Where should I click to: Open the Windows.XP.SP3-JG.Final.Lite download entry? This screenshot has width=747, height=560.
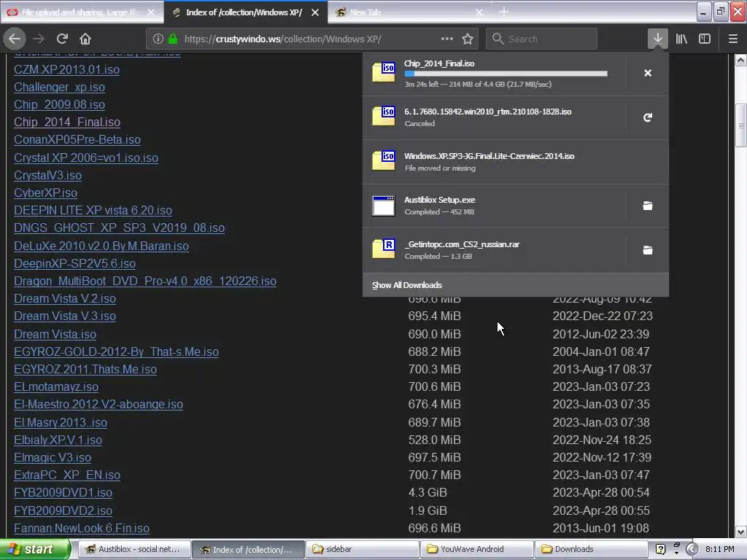(x=516, y=162)
